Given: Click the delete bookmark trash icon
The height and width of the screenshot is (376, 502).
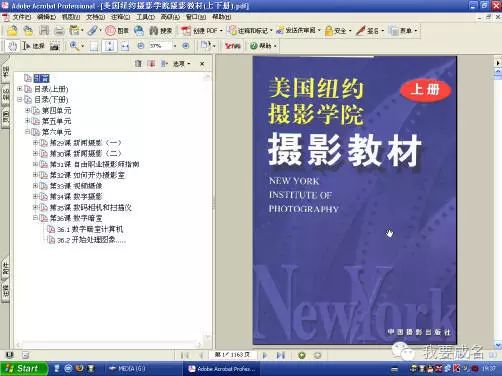Looking at the screenshot, I should click(138, 63).
